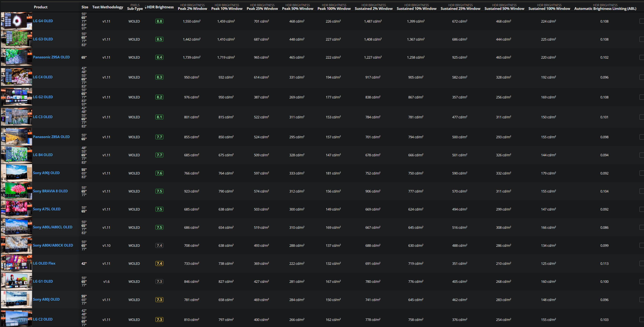Open the LG G4 OLED product link
The height and width of the screenshot is (327, 644).
pyautogui.click(x=43, y=21)
